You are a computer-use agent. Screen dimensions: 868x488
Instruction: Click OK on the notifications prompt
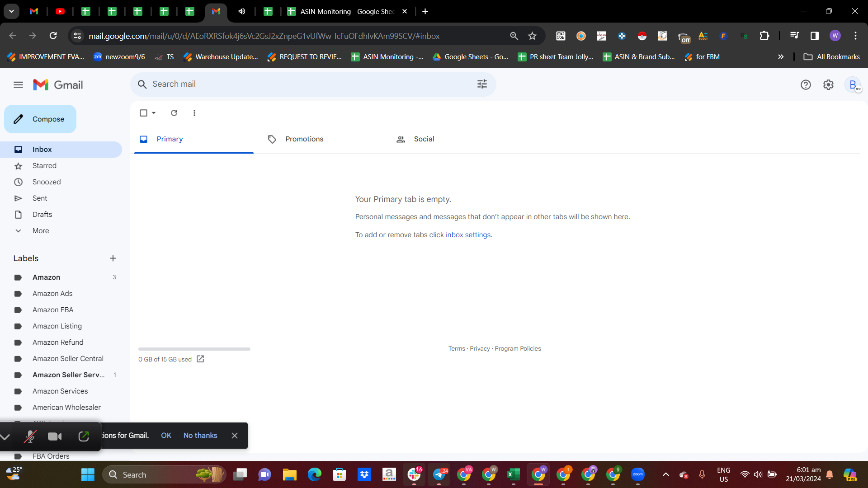pyautogui.click(x=166, y=436)
